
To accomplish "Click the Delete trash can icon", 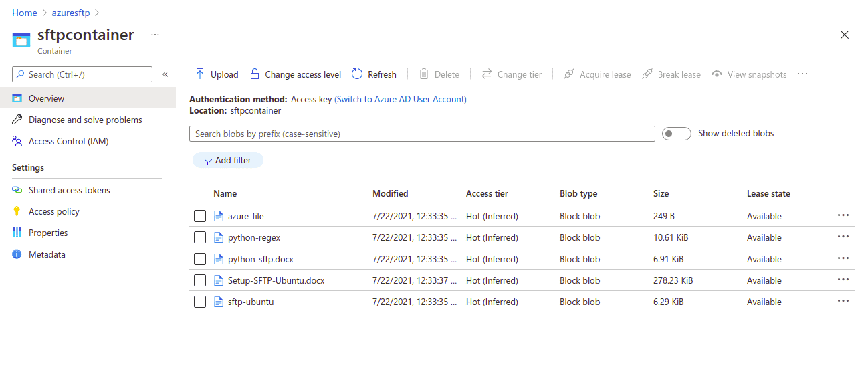I will (424, 74).
